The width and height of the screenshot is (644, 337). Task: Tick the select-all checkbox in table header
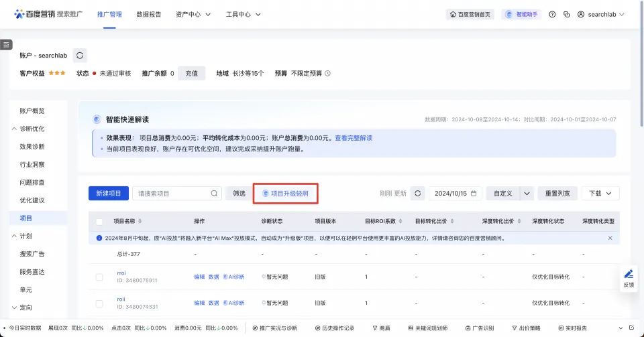coord(99,222)
